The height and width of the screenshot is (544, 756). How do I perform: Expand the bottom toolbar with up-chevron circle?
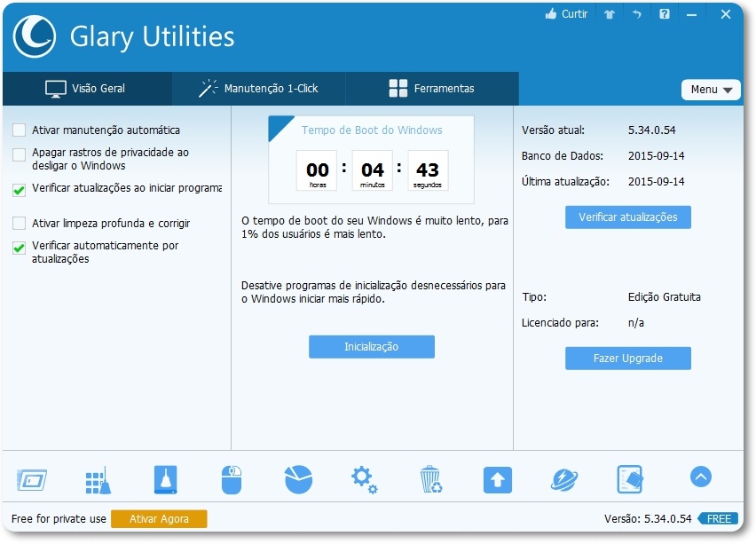click(701, 477)
